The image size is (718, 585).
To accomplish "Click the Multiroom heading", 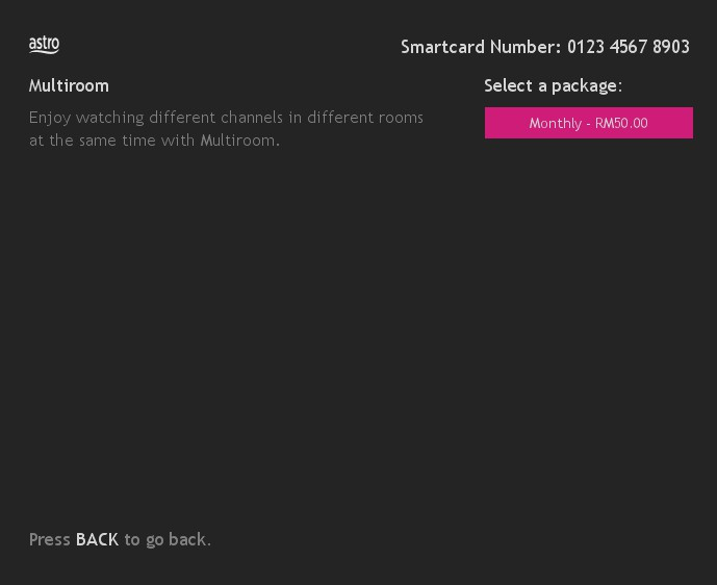I will coord(69,86).
